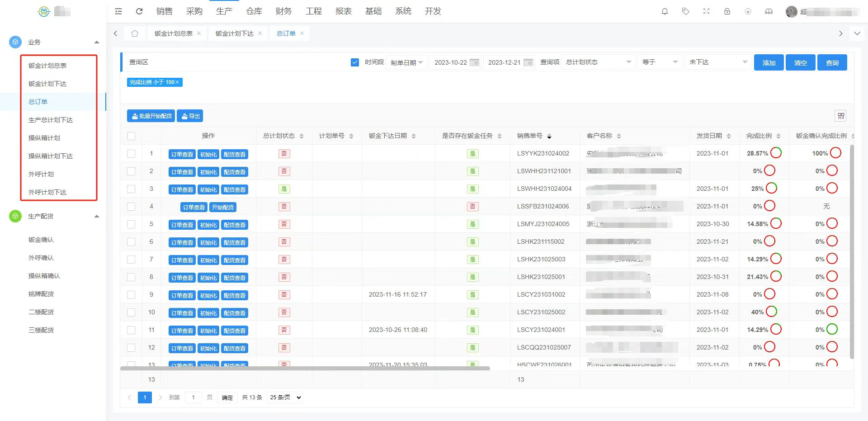Close the 总订单 tab
Viewport: 868px width, 421px height.
pos(302,33)
